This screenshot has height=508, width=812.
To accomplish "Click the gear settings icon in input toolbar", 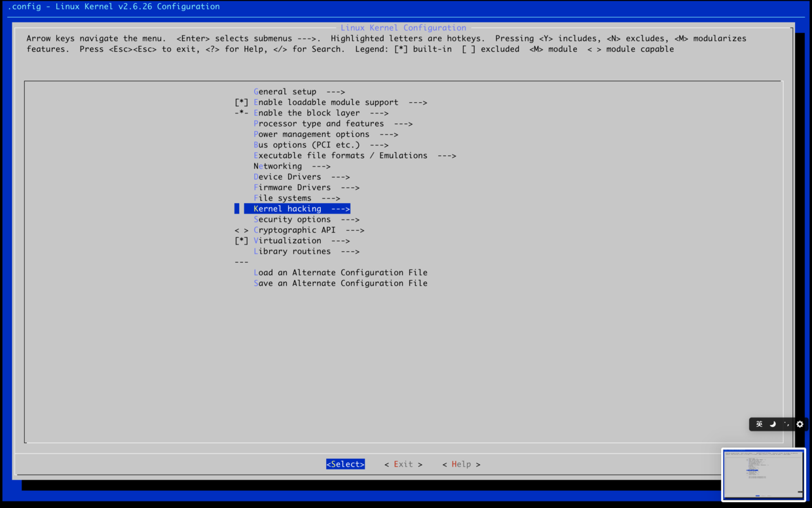I will pyautogui.click(x=800, y=424).
